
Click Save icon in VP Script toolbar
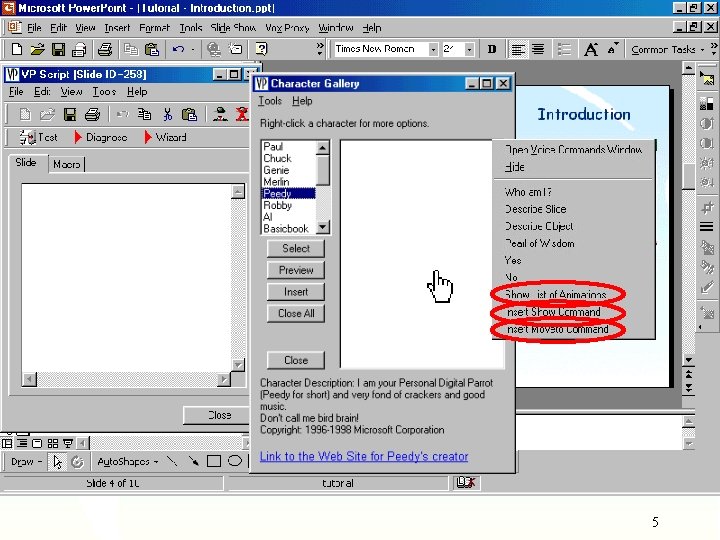tap(70, 114)
